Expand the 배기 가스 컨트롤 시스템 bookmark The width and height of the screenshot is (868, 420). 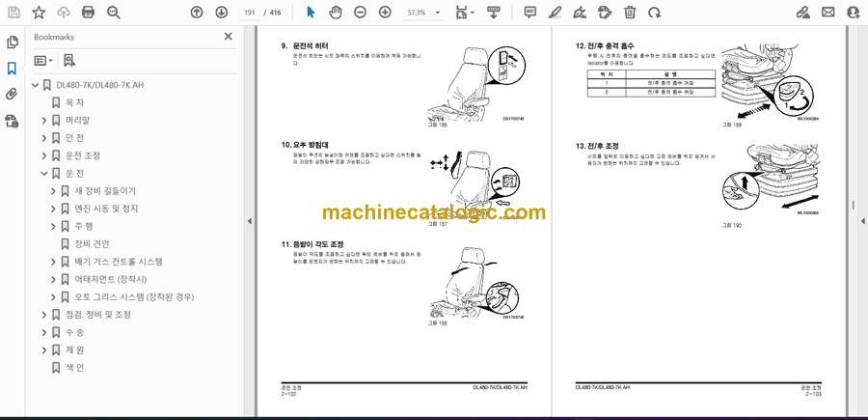[x=54, y=262]
